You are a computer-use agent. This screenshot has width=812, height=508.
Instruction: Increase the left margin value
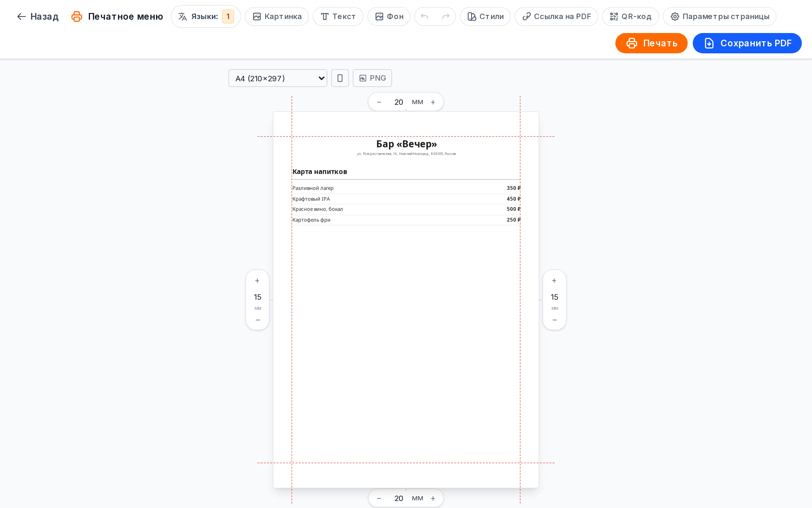tap(257, 281)
